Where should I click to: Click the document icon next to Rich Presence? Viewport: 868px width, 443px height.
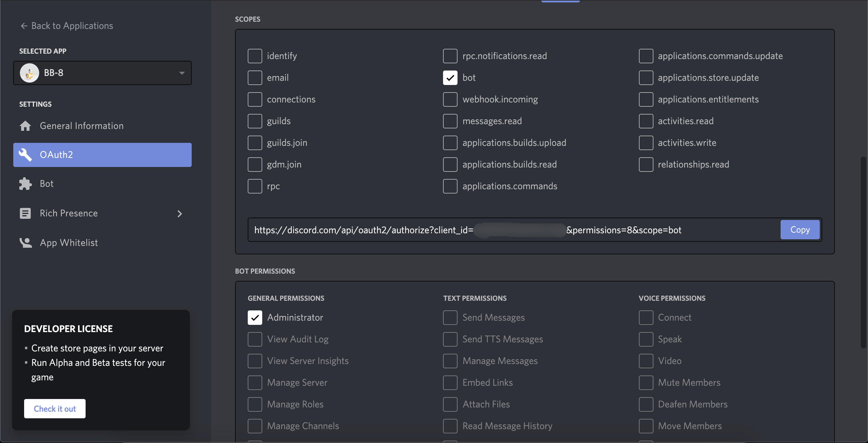point(25,213)
